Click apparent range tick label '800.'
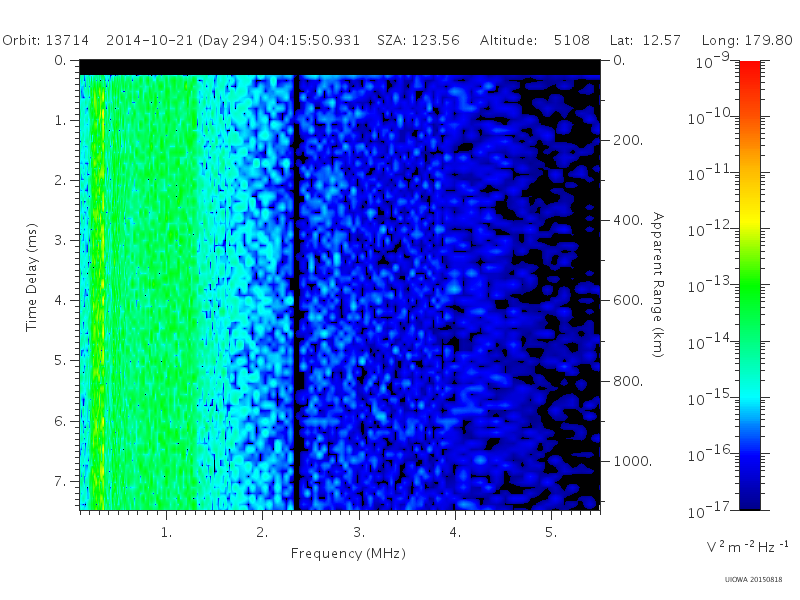 coord(628,381)
